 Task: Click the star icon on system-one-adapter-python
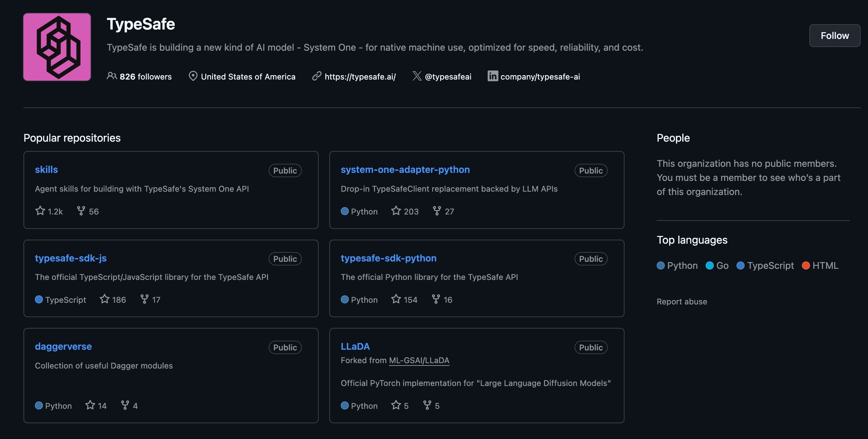396,211
